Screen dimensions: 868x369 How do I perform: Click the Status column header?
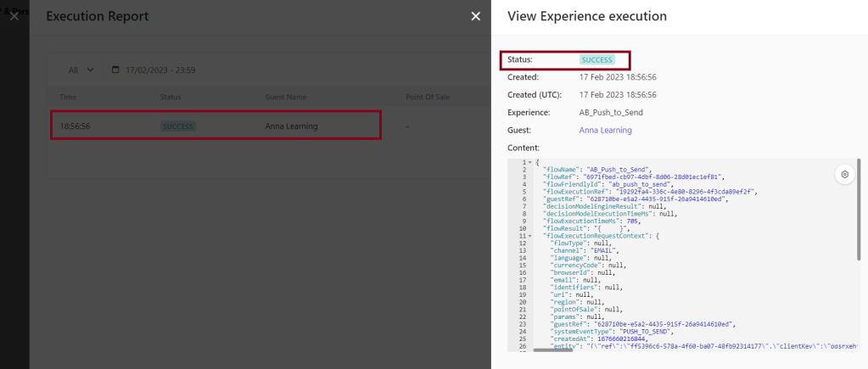[x=171, y=97]
